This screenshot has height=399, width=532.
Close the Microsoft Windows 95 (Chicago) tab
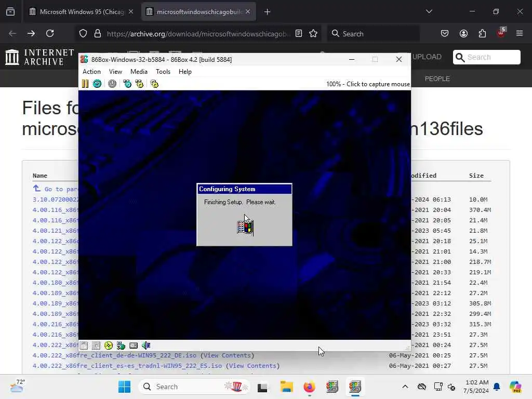click(x=131, y=11)
